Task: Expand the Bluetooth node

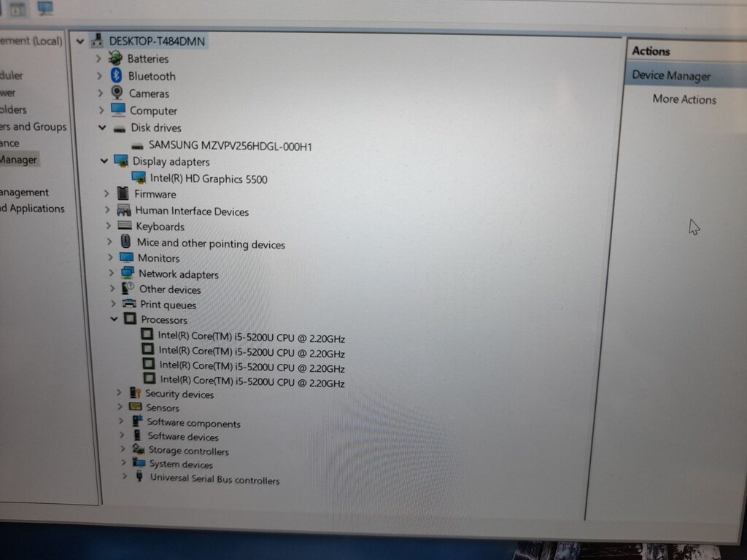Action: coord(99,76)
